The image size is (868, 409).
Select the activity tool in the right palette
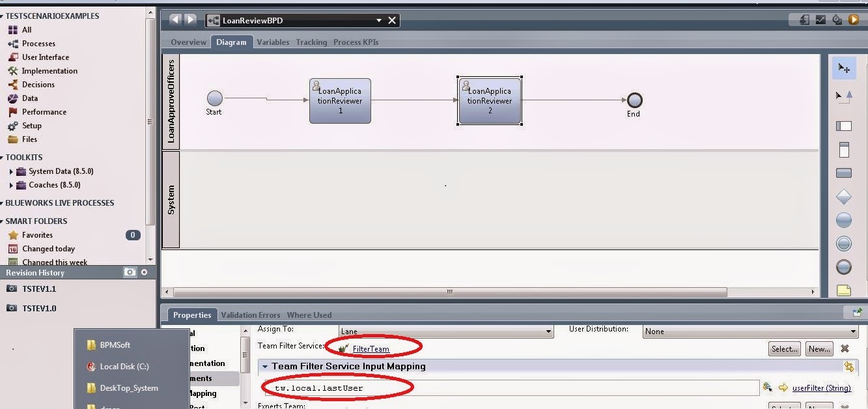click(x=843, y=173)
